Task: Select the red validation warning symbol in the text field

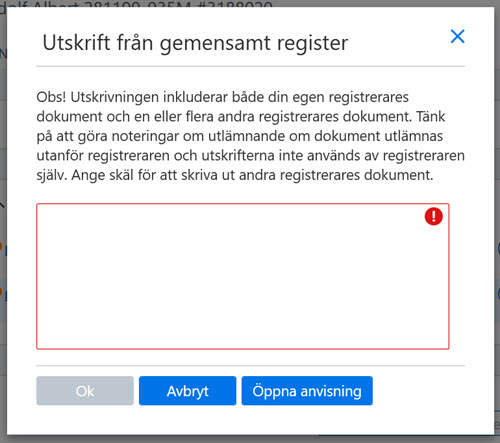Action: 433,216
